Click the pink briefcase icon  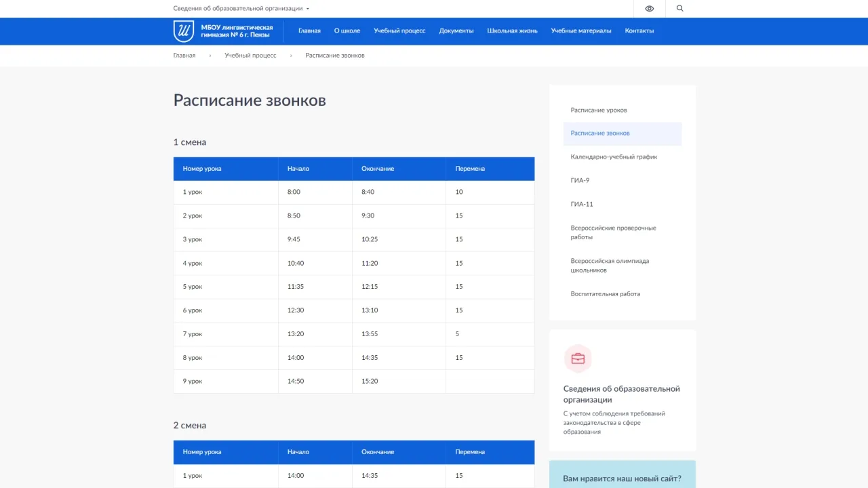coord(578,359)
